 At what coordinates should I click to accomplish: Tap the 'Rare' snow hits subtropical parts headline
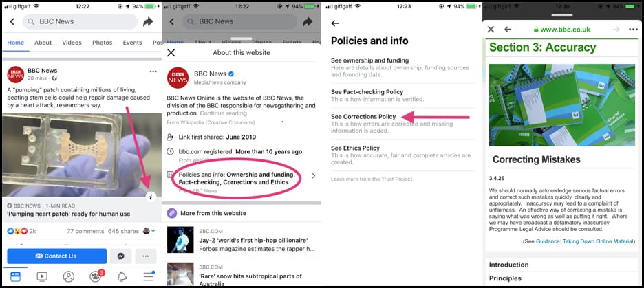pyautogui.click(x=250, y=279)
